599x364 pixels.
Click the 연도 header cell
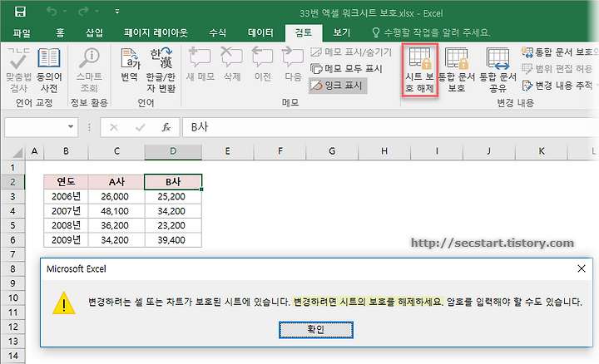click(66, 182)
